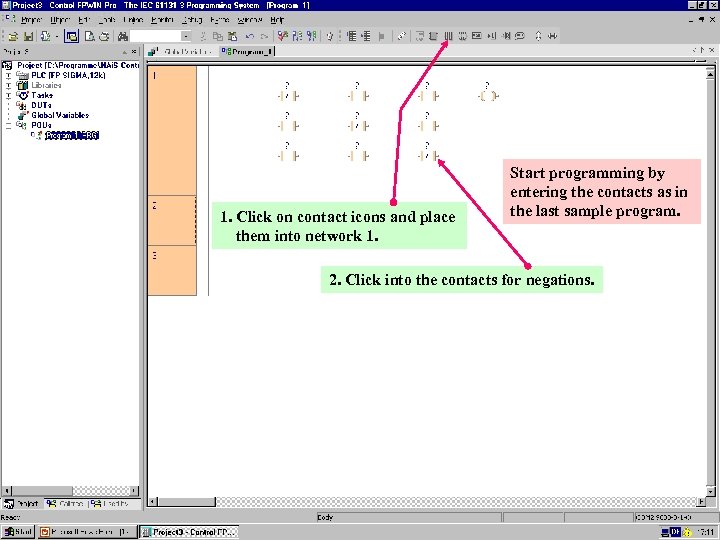
Task: Click the Undo toolbar icon
Action: [x=249, y=36]
